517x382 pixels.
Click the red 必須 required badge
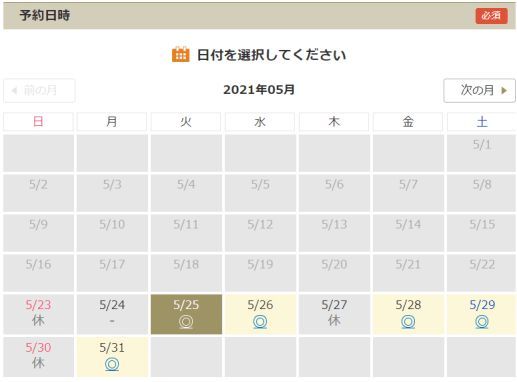click(491, 16)
